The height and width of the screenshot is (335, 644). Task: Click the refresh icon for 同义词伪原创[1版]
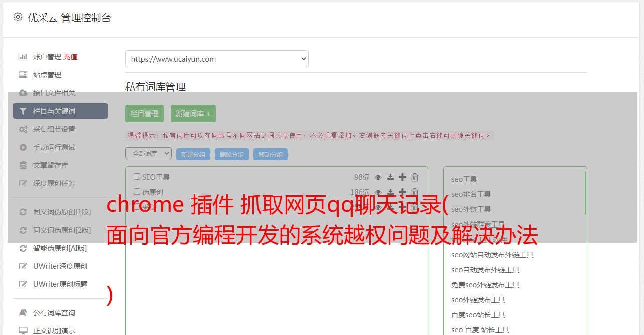[x=23, y=212]
